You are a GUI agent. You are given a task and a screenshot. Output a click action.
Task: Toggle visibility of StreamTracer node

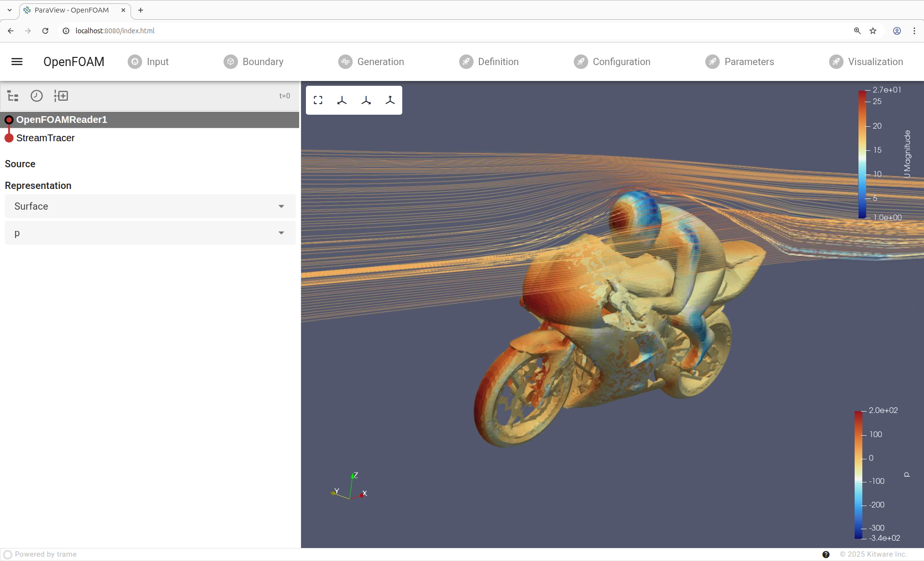coord(9,138)
